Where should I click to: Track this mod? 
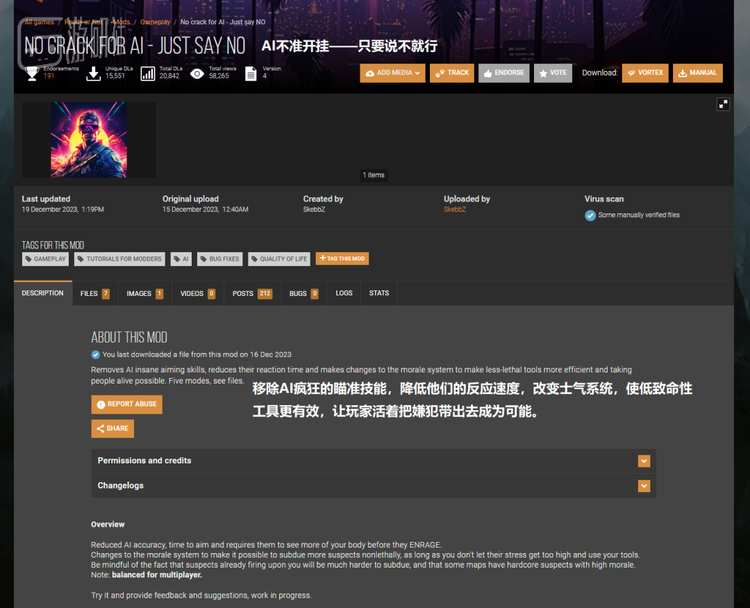pos(452,73)
